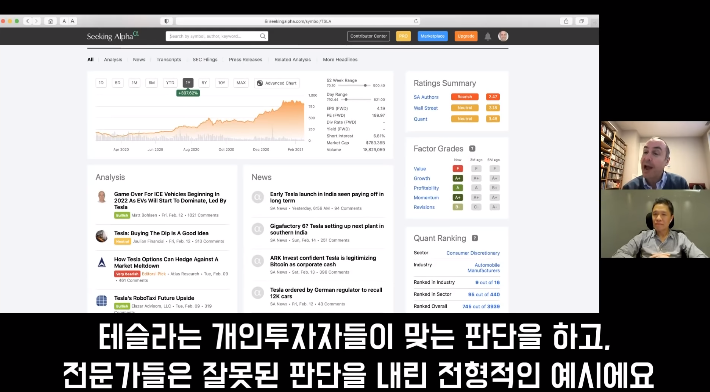Open the Revisions factor grade link
Image resolution: width=710 pixels, height=392 pixels.
point(424,207)
